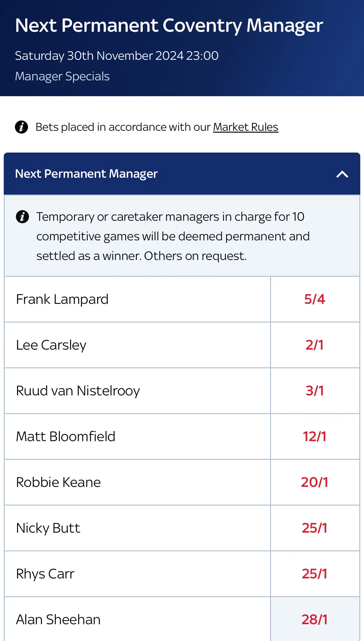This screenshot has width=364, height=641.
Task: Click Next Permanent Coventry Manager title
Action: [169, 25]
